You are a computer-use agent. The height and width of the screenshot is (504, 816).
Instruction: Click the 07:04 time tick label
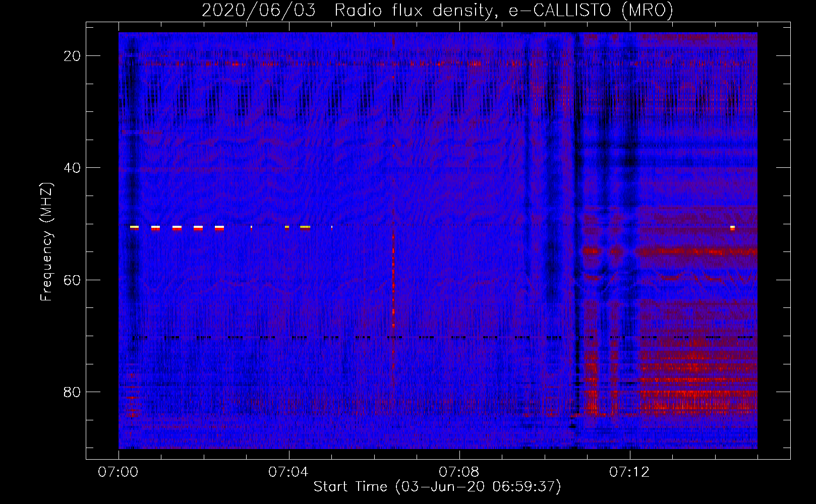click(x=288, y=472)
